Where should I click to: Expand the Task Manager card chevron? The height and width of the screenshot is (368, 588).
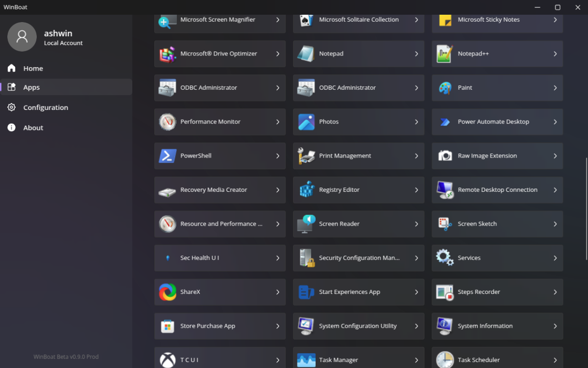416,360
